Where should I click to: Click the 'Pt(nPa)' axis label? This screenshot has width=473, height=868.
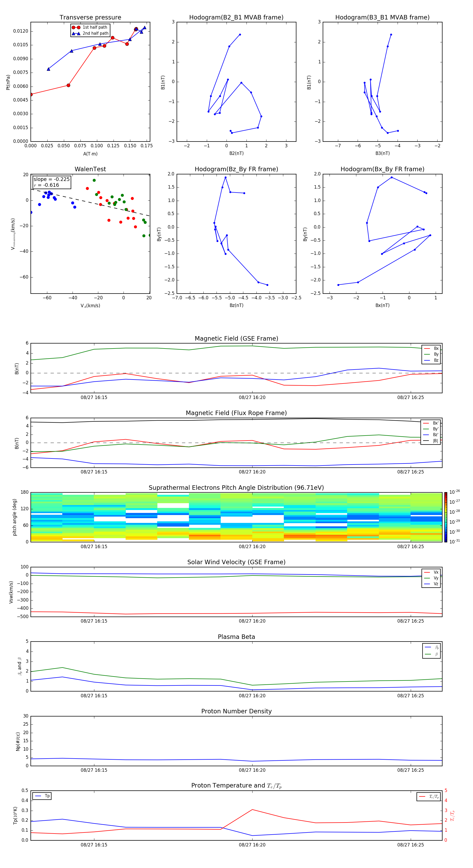click(8, 82)
